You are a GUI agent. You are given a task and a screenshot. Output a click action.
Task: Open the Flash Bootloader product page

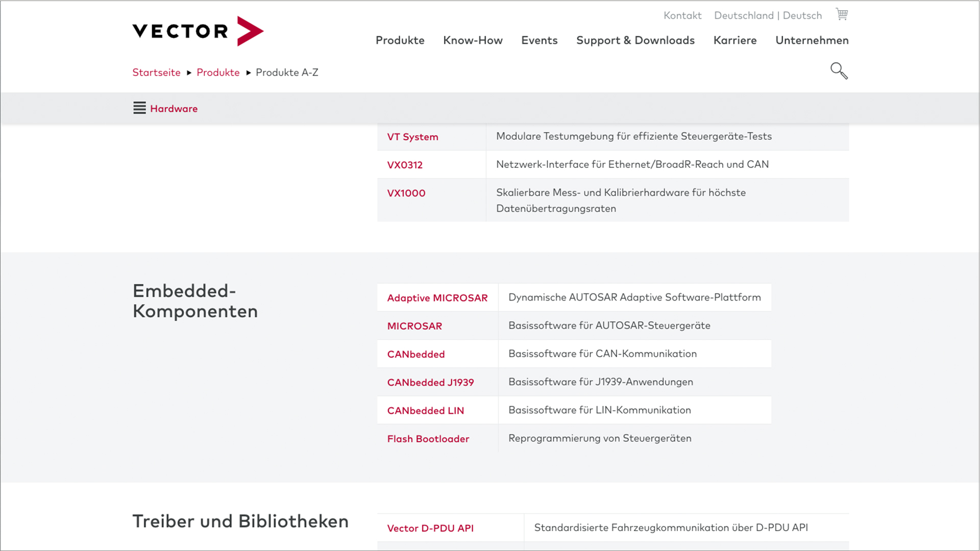pos(428,439)
